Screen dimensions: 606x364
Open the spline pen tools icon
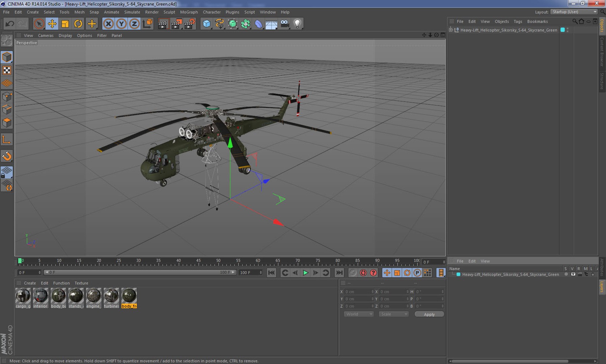220,24
